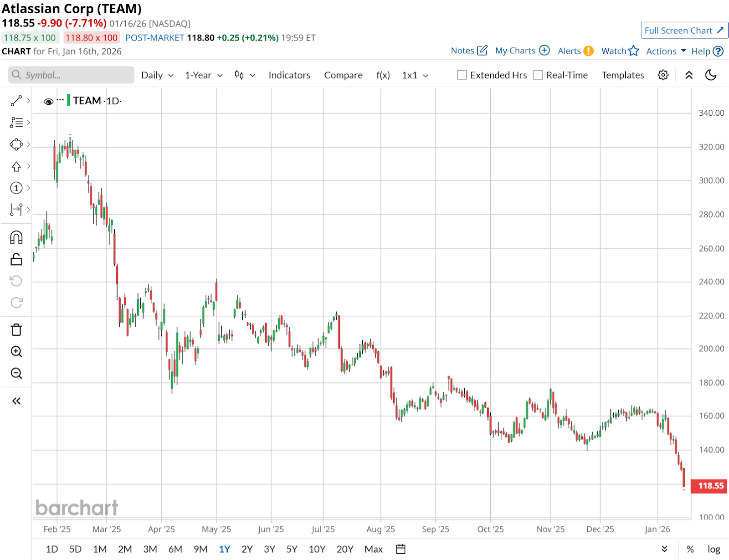Select the 6M time range
729x560 pixels.
coord(175,549)
